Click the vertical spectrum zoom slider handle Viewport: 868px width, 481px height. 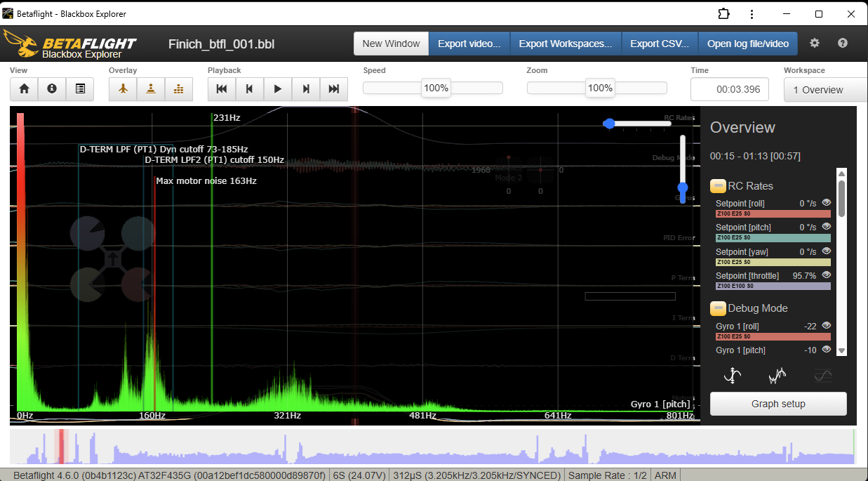point(683,187)
